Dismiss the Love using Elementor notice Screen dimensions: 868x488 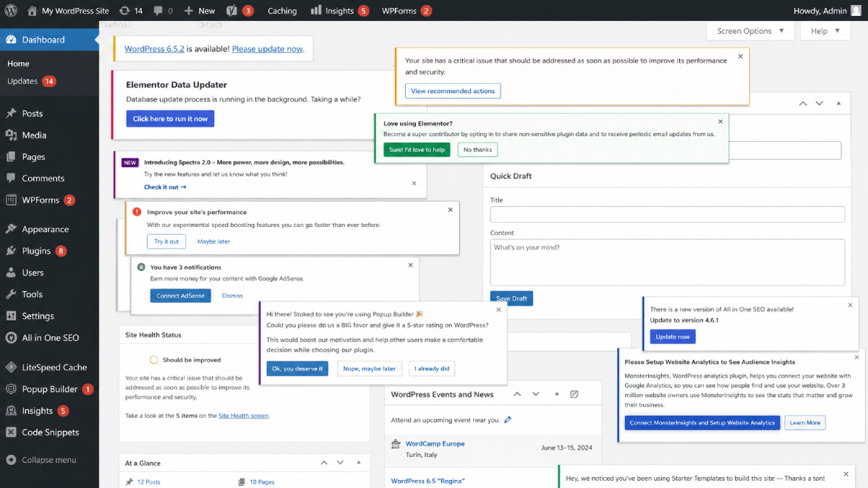tap(720, 121)
